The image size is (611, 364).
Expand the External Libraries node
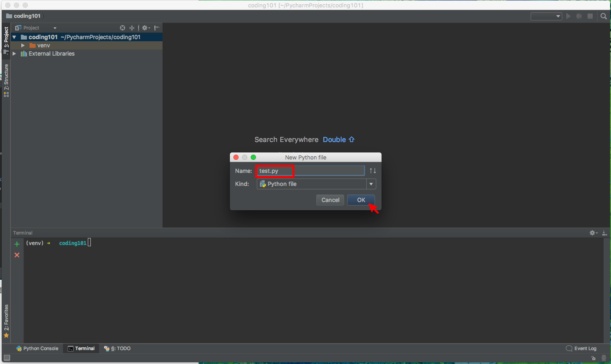click(14, 54)
